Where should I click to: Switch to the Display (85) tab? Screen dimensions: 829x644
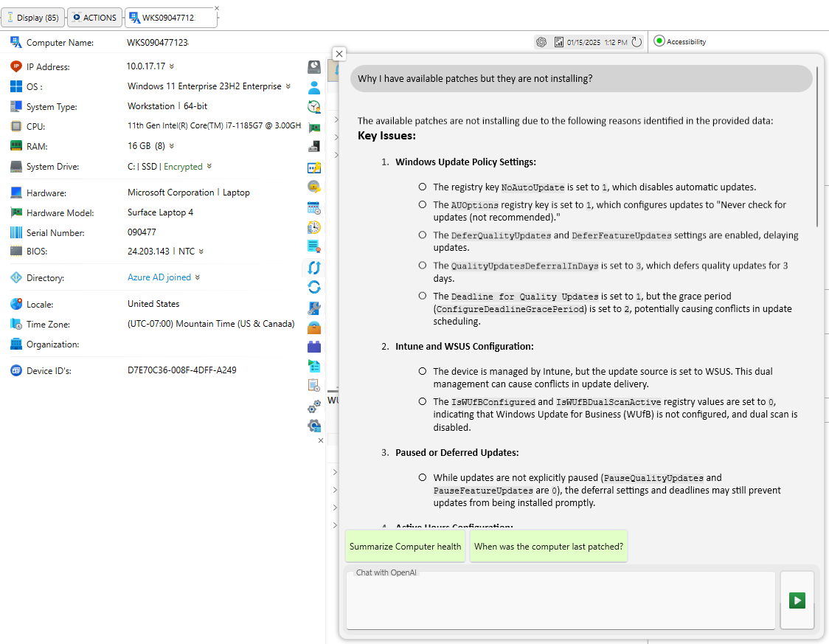[x=32, y=18]
